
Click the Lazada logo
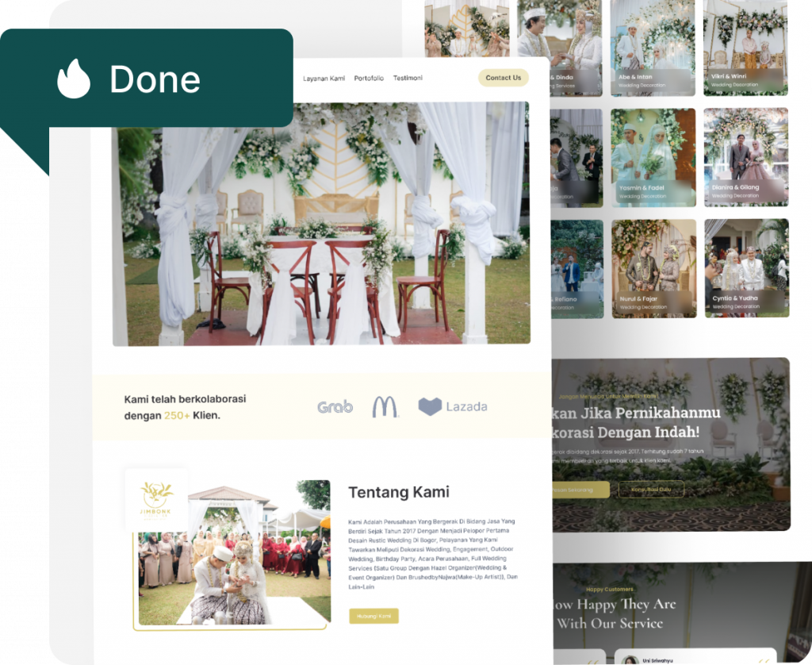pos(453,407)
